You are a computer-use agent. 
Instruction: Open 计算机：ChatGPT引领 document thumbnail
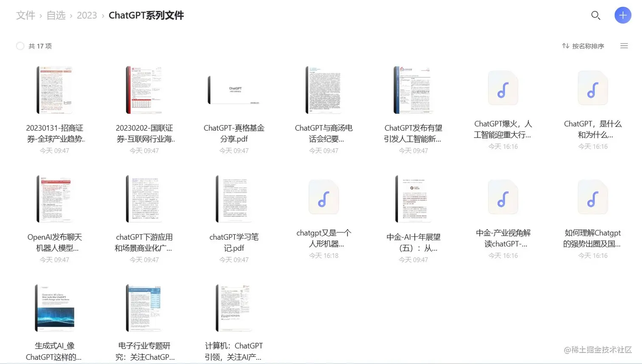(234, 308)
